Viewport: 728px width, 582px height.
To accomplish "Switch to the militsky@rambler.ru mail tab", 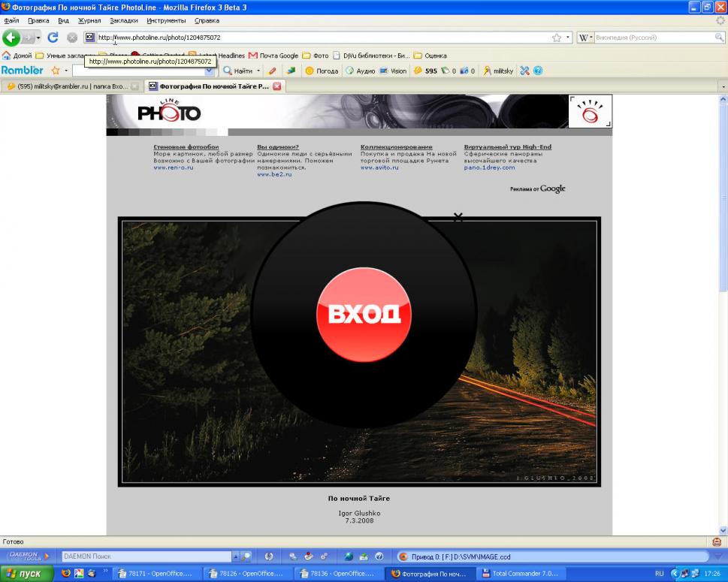I will [x=68, y=86].
